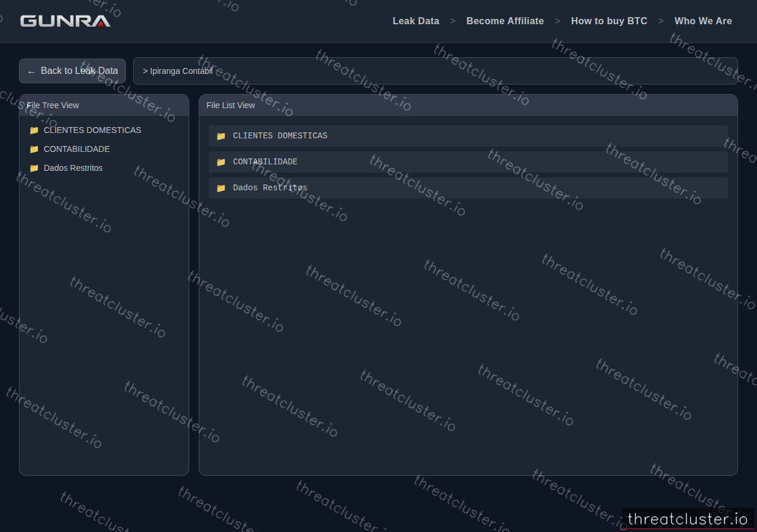Screen dimensions: 757x532
Task: Go to How to buy BTC
Action: point(609,21)
